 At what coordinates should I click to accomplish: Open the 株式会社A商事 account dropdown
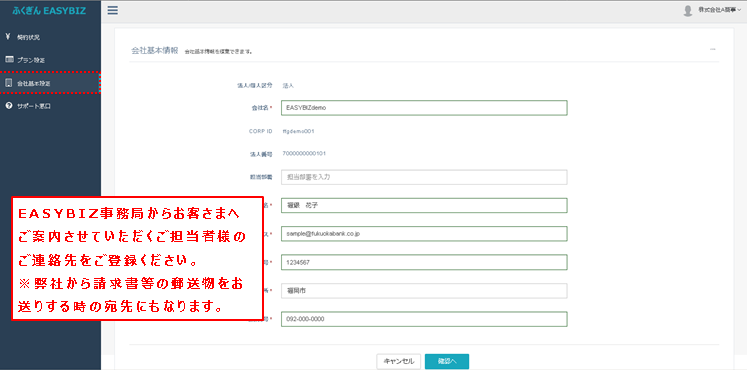[719, 10]
